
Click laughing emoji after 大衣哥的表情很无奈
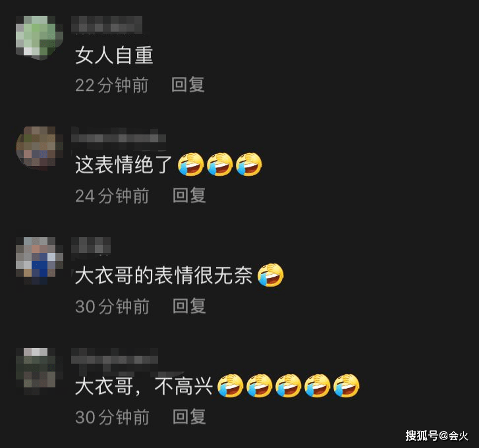tap(271, 275)
